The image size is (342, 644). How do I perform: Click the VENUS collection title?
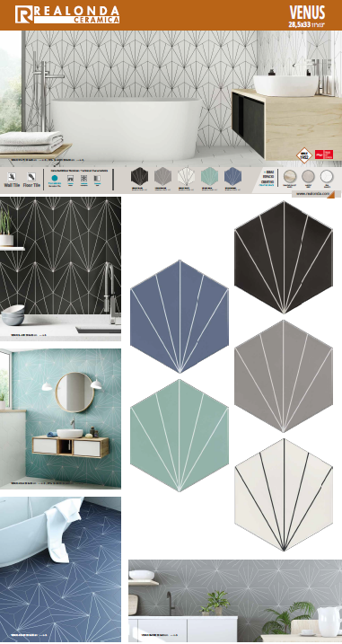pyautogui.click(x=307, y=13)
